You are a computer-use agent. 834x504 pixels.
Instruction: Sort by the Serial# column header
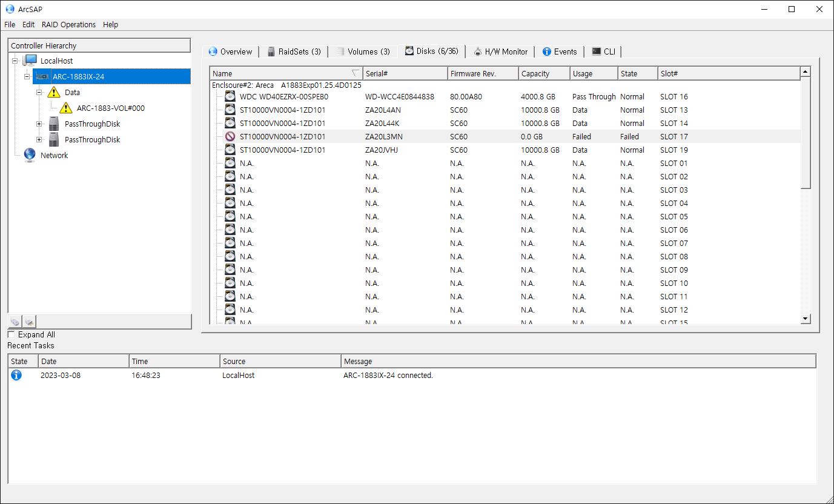click(405, 73)
